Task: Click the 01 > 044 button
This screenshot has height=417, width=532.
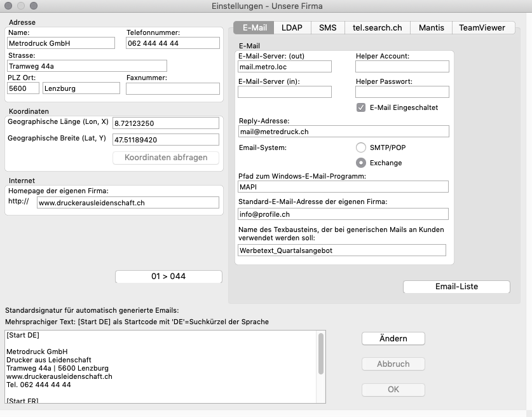Action: coord(168,277)
